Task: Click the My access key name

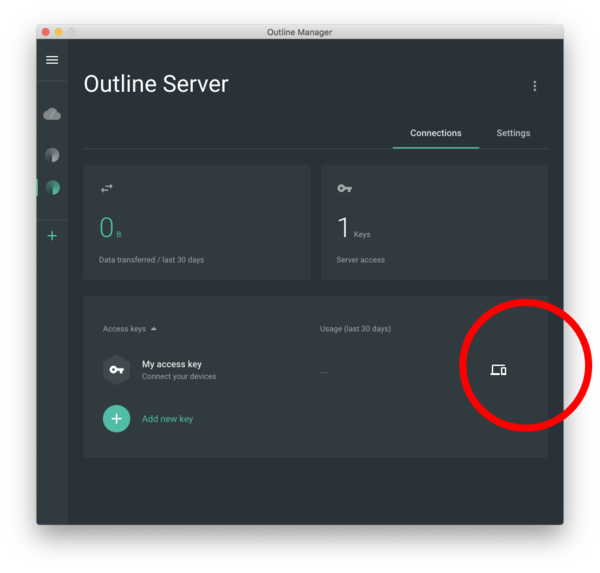Action: pyautogui.click(x=172, y=364)
